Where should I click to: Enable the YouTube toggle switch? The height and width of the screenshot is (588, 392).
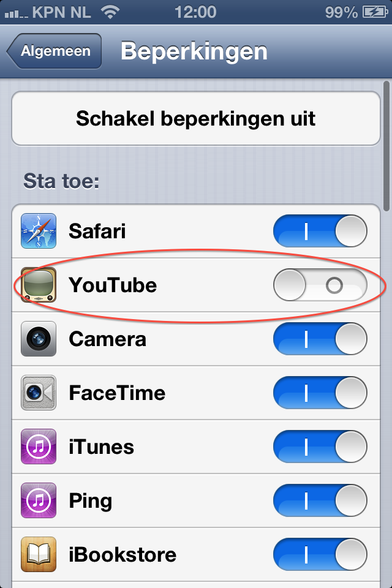320,285
